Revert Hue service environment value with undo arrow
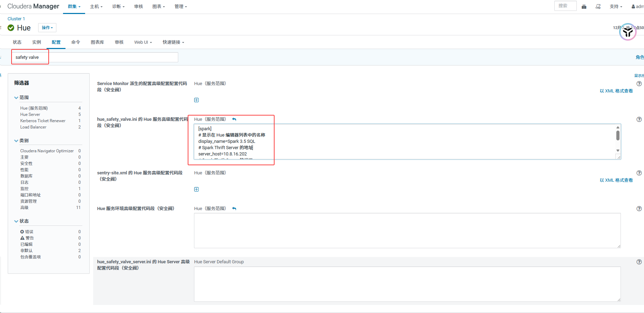Viewport: 644px width, 313px height. tap(234, 209)
